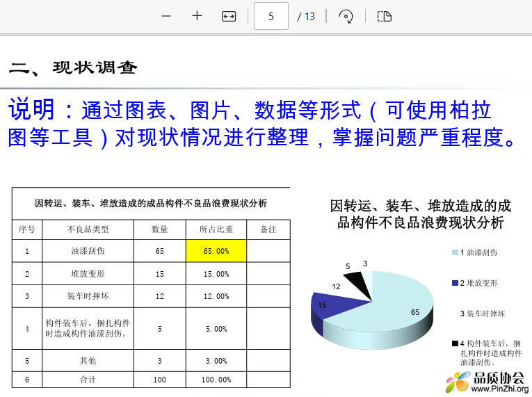Click the heading '二、现状调查'
Image resolution: width=532 pixels, height=397 pixels.
pyautogui.click(x=73, y=67)
